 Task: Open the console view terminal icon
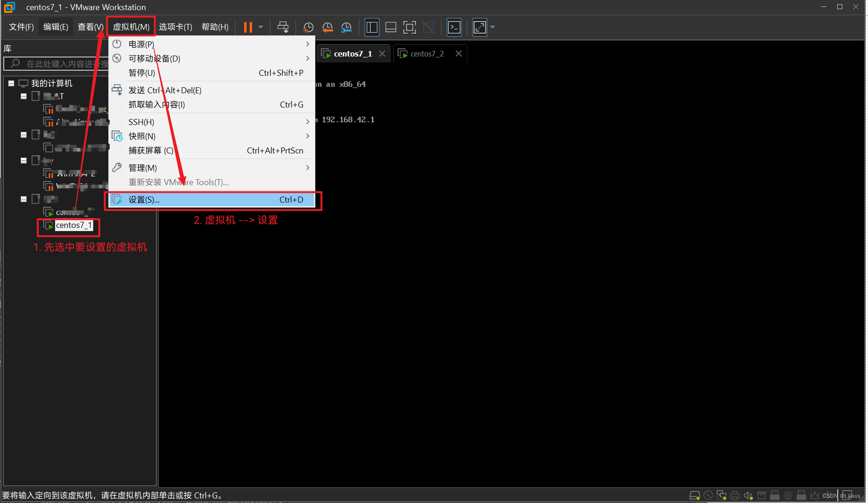[454, 27]
